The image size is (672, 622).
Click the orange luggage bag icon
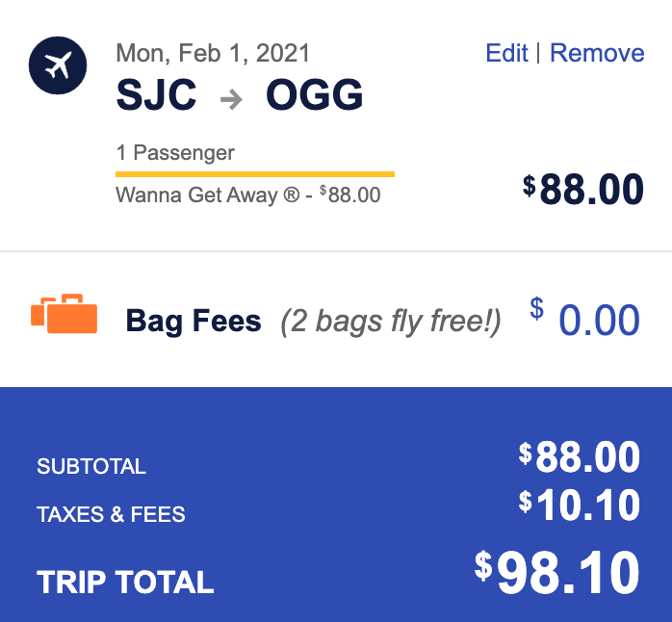coord(65,313)
